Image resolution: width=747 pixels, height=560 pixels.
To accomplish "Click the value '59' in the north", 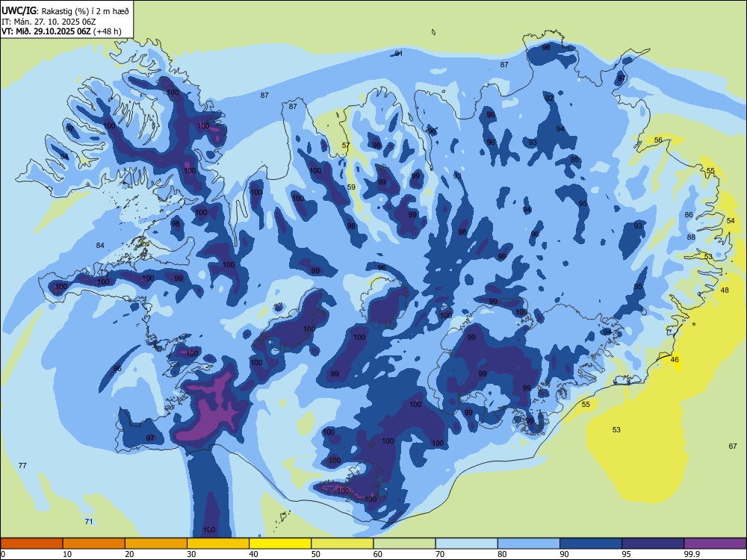I will point(351,187).
